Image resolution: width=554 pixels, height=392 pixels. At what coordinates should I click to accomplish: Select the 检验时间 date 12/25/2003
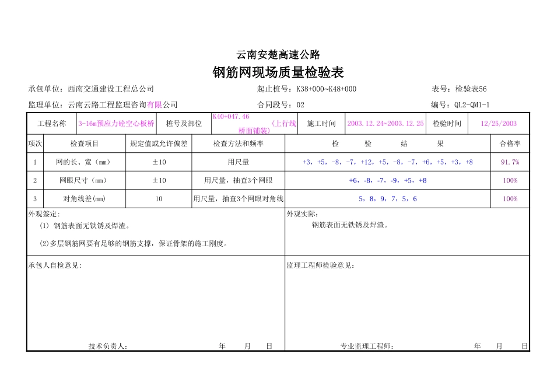(499, 124)
